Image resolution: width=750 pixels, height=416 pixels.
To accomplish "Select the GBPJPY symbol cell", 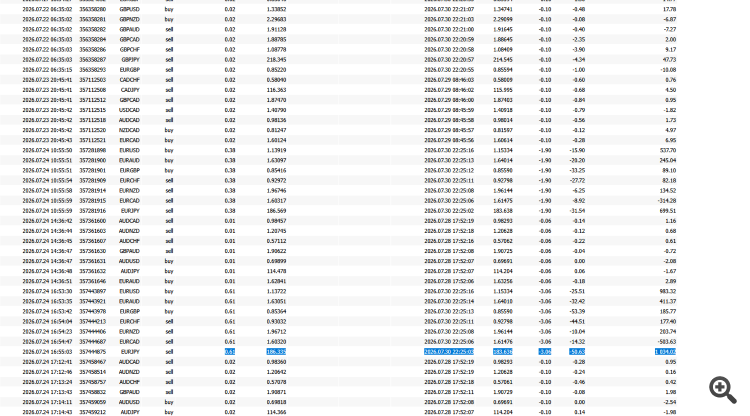I will 129,60.
